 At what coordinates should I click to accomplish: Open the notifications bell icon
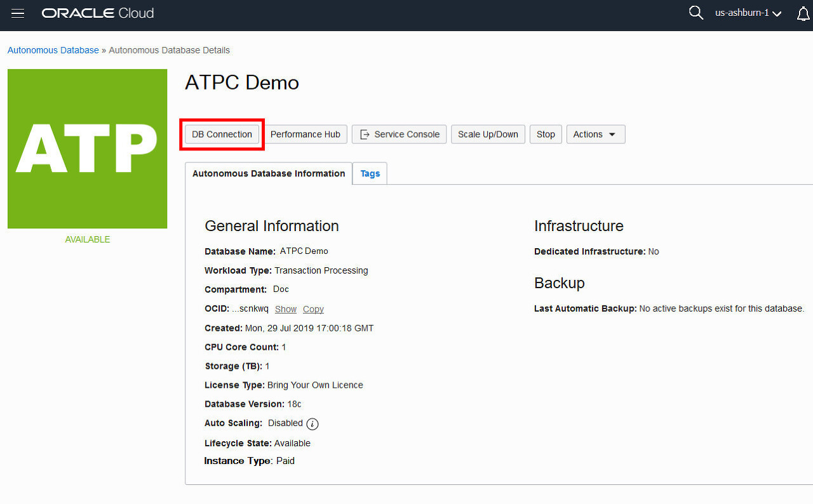tap(803, 13)
